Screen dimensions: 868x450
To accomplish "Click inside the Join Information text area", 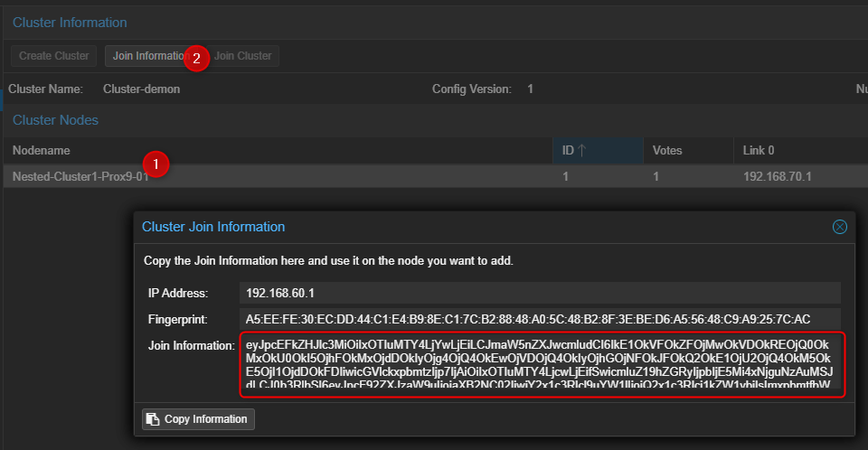I will pos(542,364).
